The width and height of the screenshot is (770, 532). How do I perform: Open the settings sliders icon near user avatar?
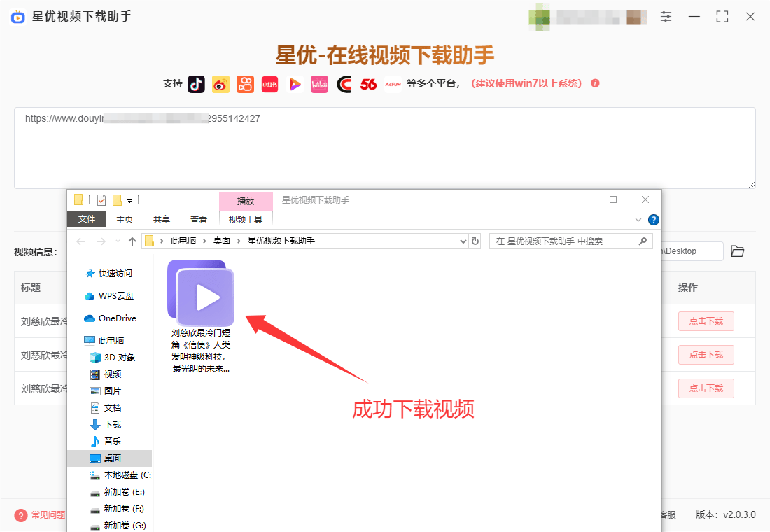click(666, 17)
